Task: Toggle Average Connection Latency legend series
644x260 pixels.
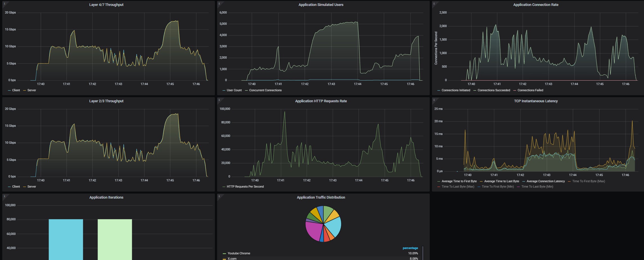Action: click(546, 181)
